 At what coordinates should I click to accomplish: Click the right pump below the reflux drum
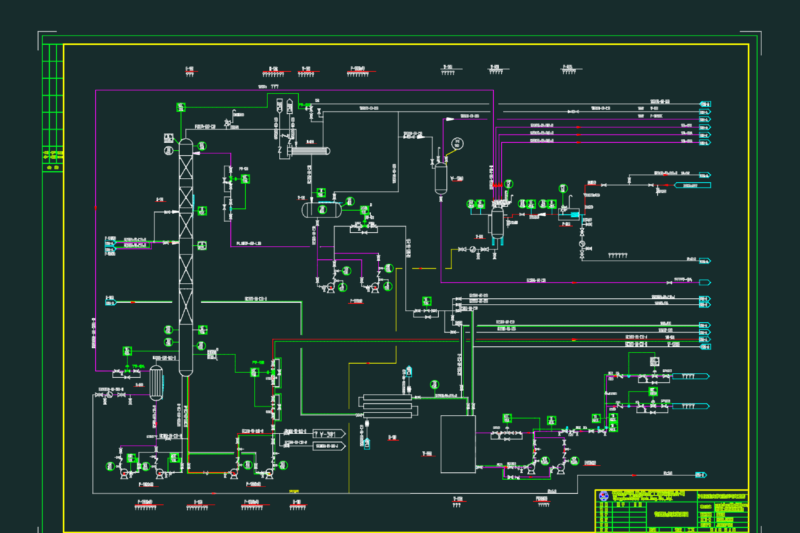(x=374, y=288)
